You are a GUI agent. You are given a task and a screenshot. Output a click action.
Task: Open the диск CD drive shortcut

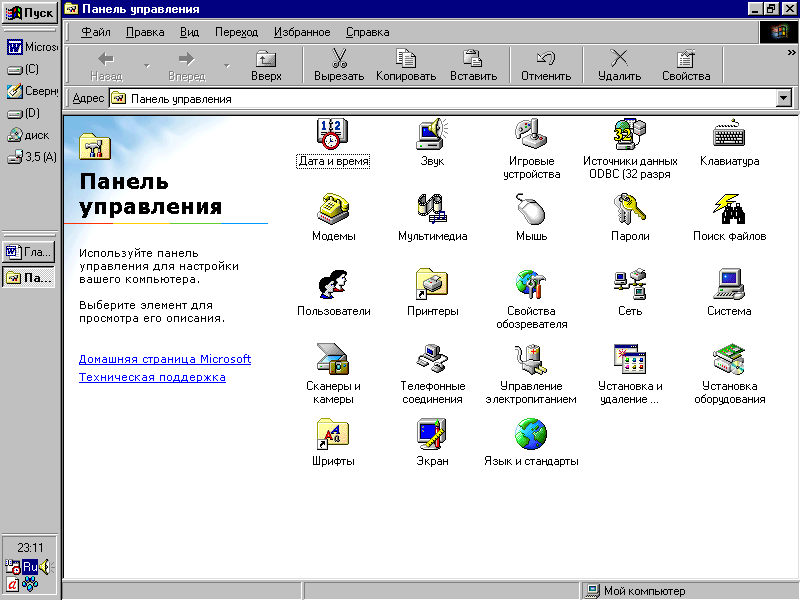[29, 135]
